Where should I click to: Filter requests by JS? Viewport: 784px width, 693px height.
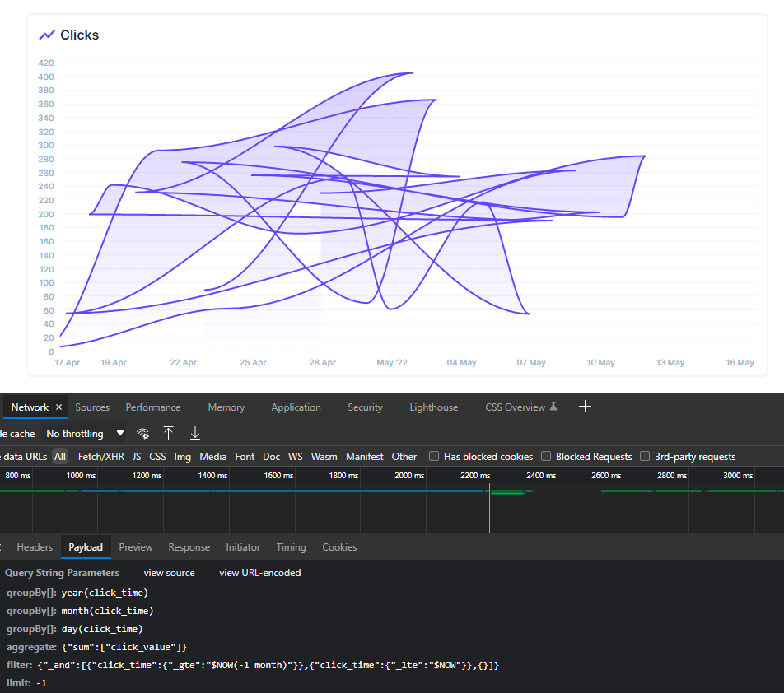[x=137, y=457]
